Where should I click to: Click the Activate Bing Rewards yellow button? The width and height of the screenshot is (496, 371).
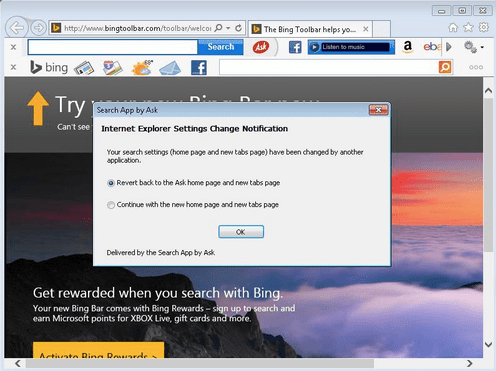[98, 350]
